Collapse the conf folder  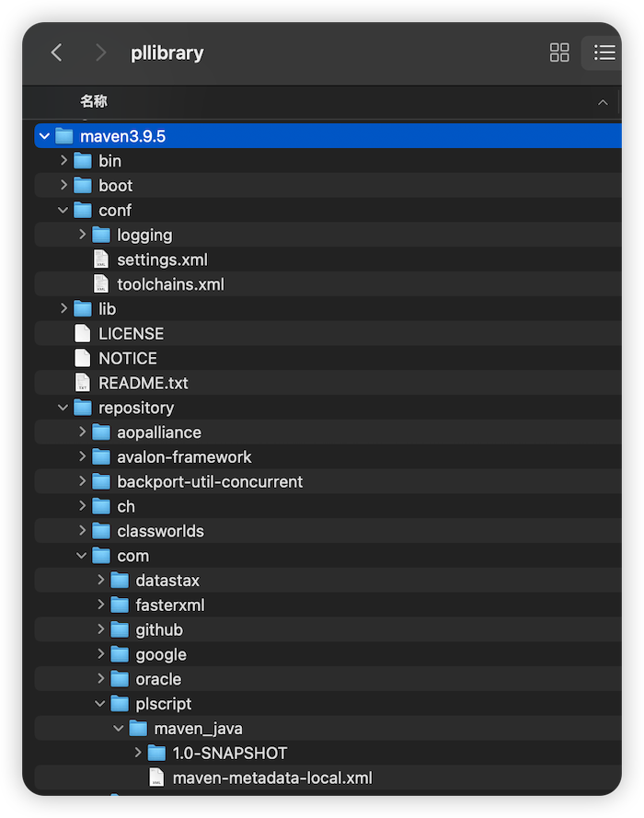point(63,210)
